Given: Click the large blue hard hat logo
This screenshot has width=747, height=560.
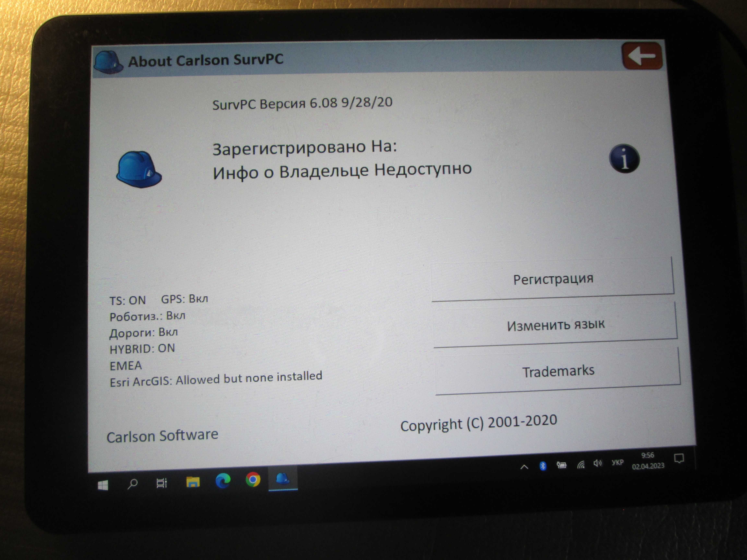Looking at the screenshot, I should [x=139, y=169].
